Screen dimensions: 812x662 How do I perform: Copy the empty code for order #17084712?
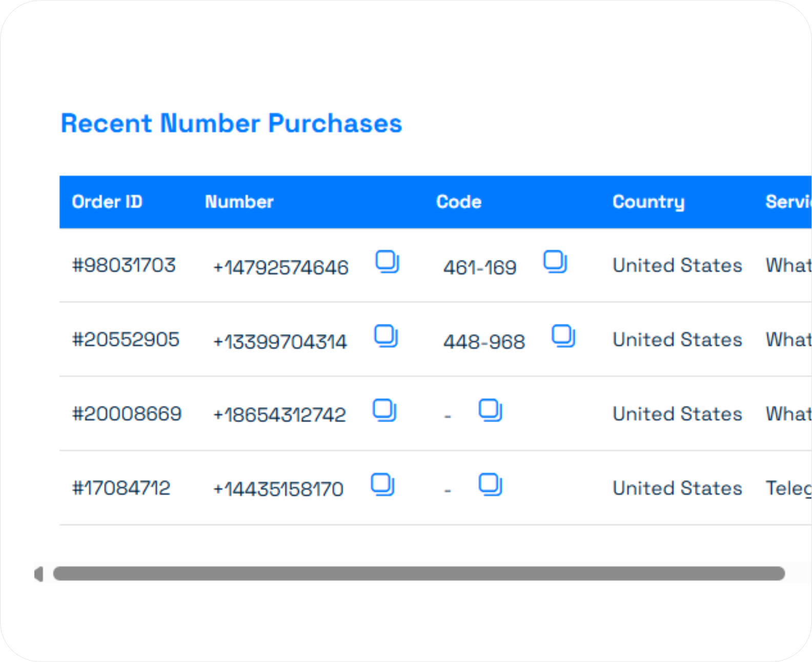[x=490, y=485]
